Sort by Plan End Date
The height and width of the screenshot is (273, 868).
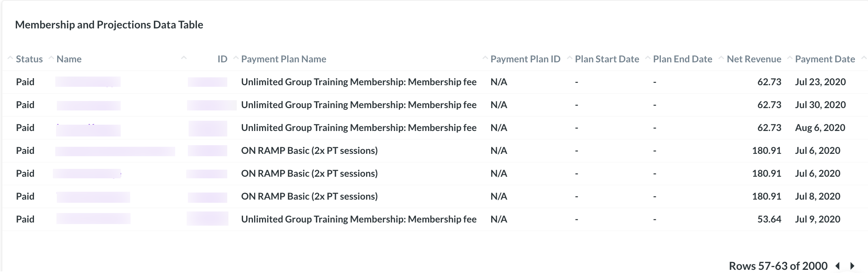(683, 59)
